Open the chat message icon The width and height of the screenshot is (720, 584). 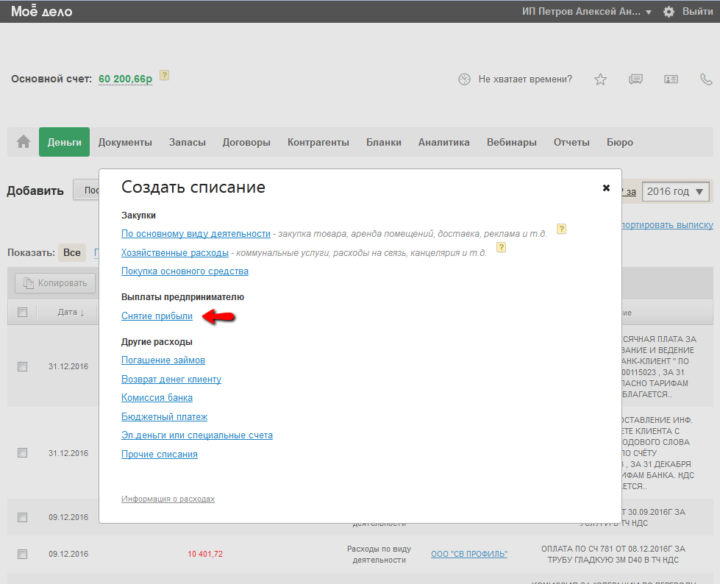(636, 79)
